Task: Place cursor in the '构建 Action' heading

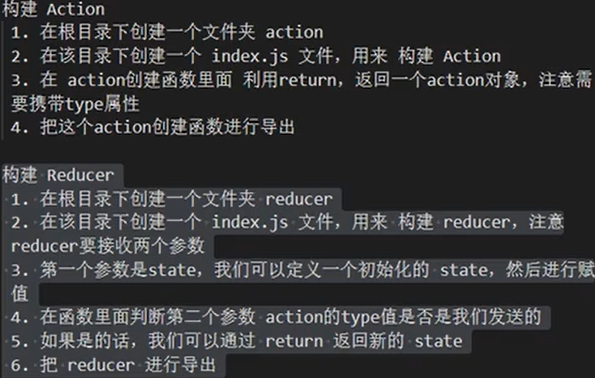Action: tap(54, 9)
